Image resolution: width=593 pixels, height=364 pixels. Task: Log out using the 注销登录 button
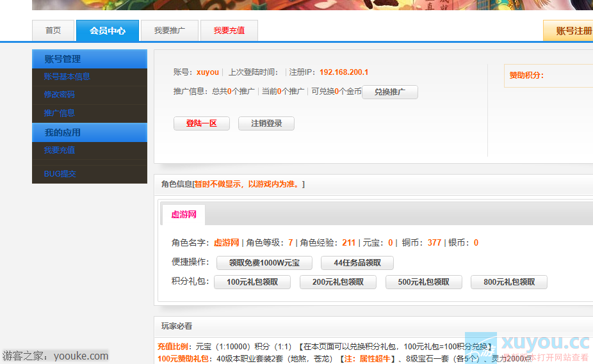point(266,123)
